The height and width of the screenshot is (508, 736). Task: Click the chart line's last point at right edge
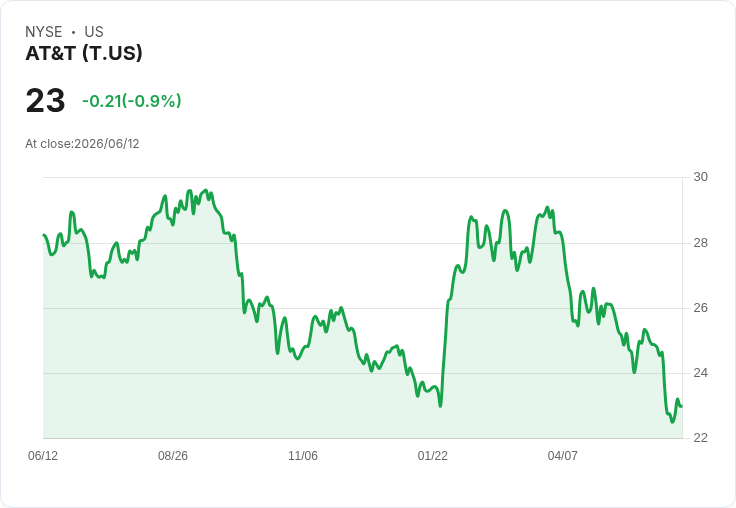coord(681,406)
